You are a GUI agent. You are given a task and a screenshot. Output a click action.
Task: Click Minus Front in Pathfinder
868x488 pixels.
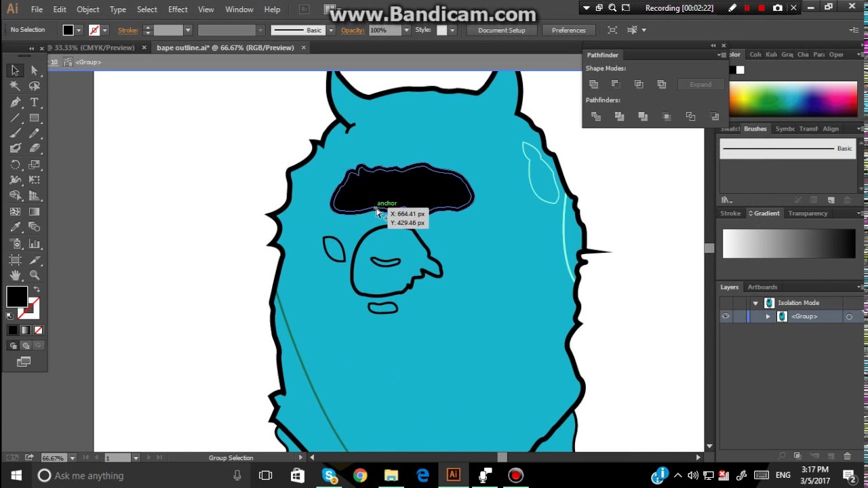coord(616,84)
